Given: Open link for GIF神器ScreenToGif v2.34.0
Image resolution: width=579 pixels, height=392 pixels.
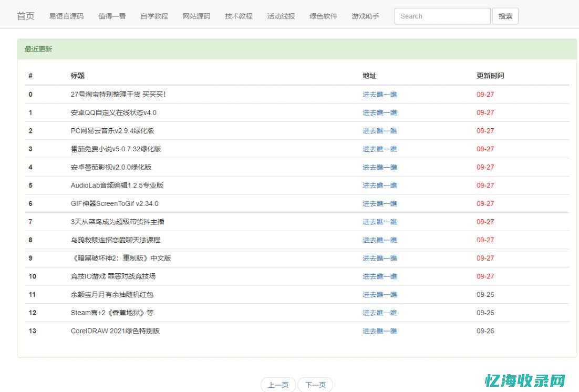Looking at the screenshot, I should click(x=380, y=203).
